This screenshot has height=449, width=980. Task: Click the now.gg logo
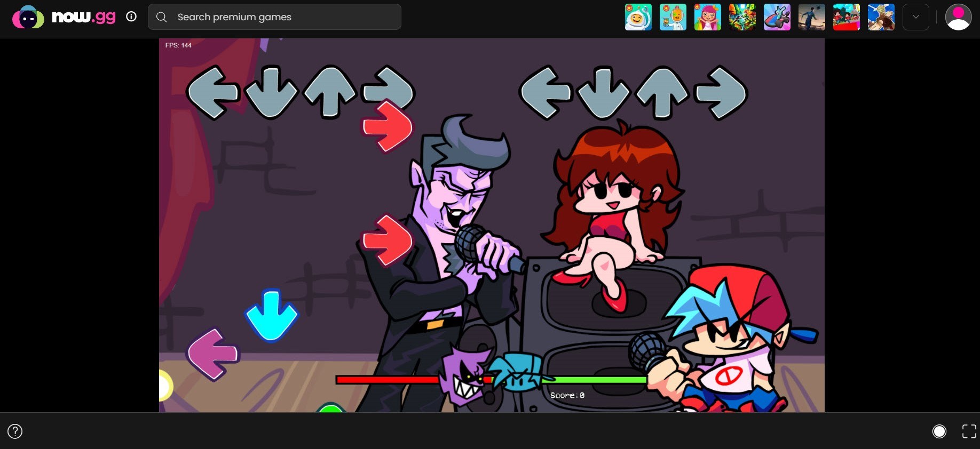[64, 17]
